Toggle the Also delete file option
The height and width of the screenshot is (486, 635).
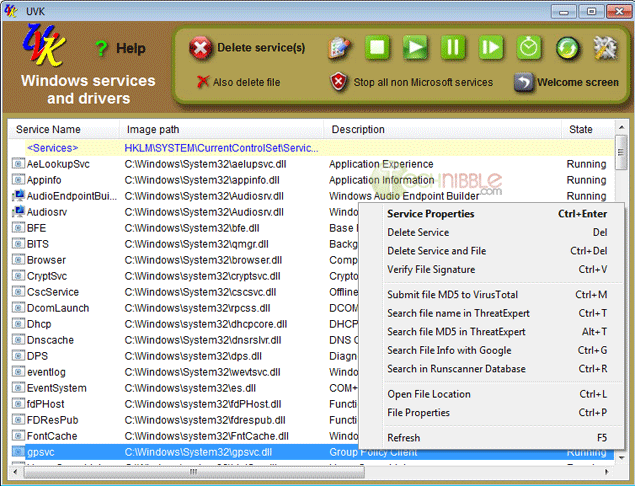(x=238, y=82)
